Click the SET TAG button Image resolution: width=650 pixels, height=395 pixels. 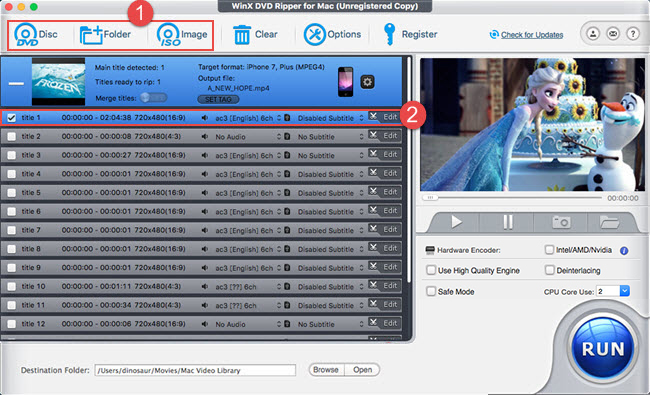tap(218, 99)
